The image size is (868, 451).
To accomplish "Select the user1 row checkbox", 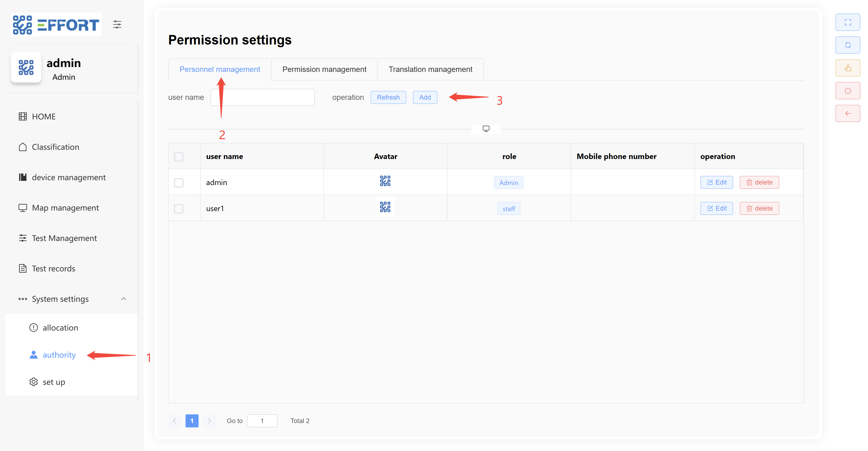I will click(x=178, y=209).
